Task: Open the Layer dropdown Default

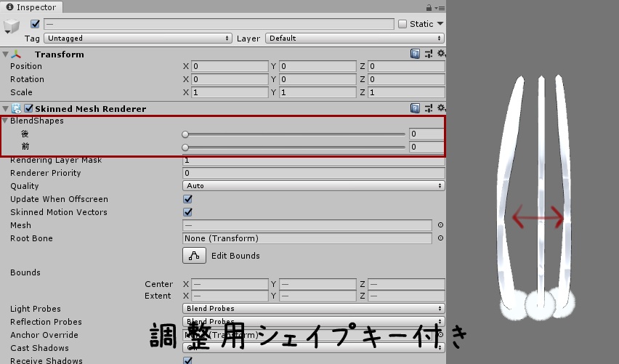Action: click(x=355, y=39)
